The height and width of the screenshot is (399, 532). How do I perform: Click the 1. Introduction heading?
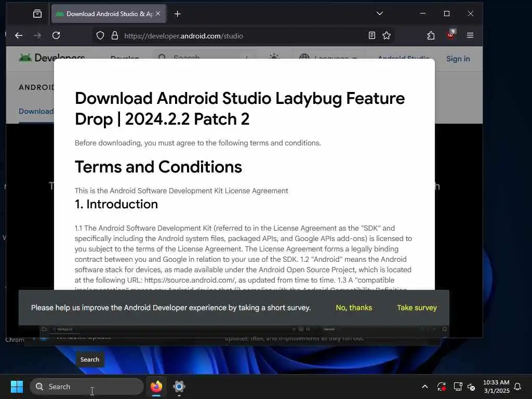tap(116, 204)
